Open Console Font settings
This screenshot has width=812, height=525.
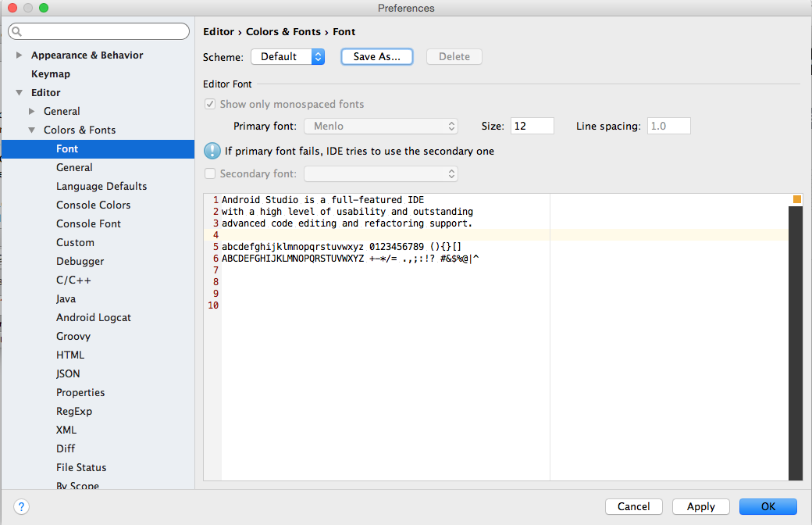tap(88, 223)
